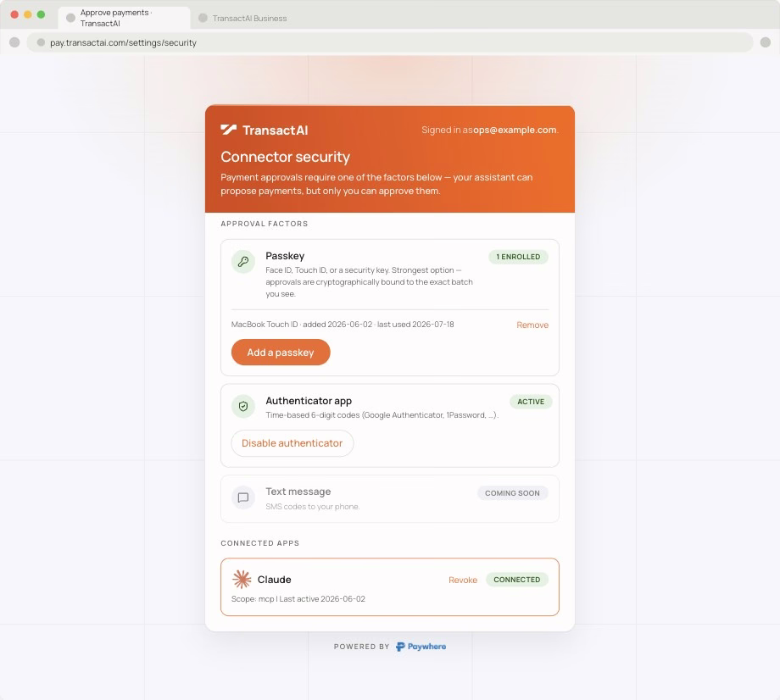This screenshot has width=780, height=700.
Task: Click the favicon of Approve payments tab
Action: point(70,18)
